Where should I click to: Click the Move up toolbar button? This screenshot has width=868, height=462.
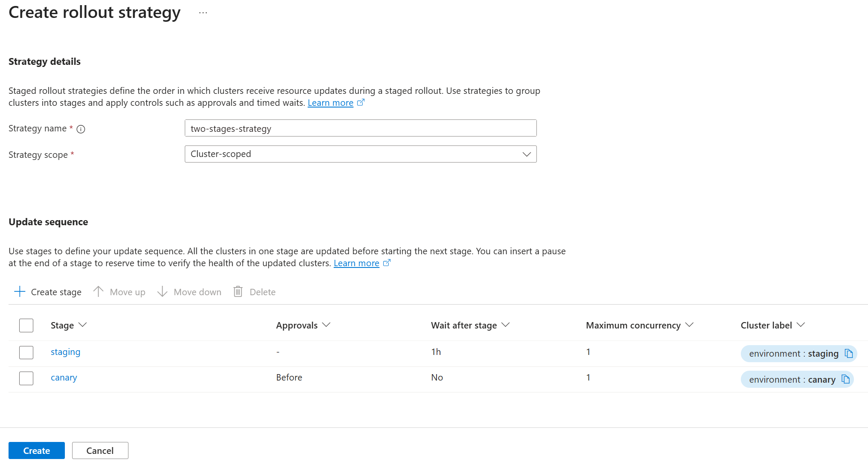pyautogui.click(x=119, y=292)
